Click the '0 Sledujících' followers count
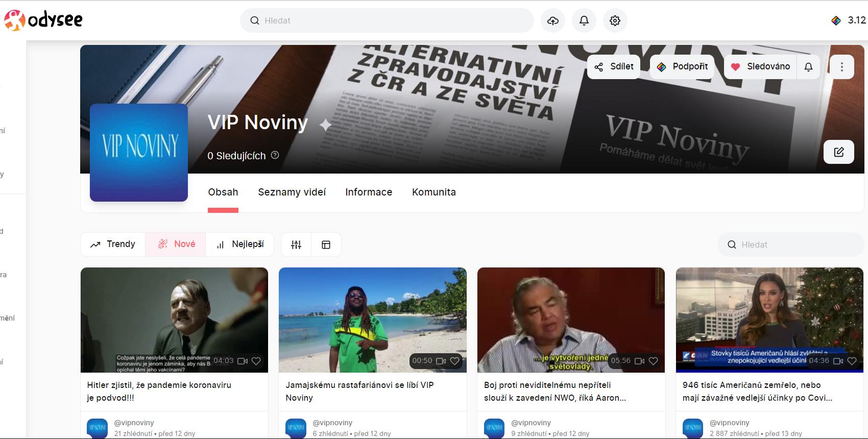Screen dimensions: 868x439 [x=236, y=156]
